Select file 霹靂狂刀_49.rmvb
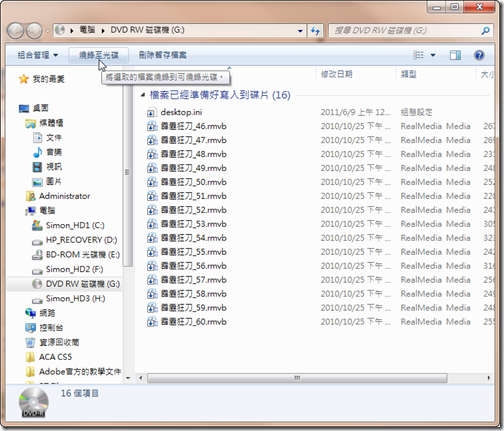The height and width of the screenshot is (431, 504). pyautogui.click(x=187, y=168)
